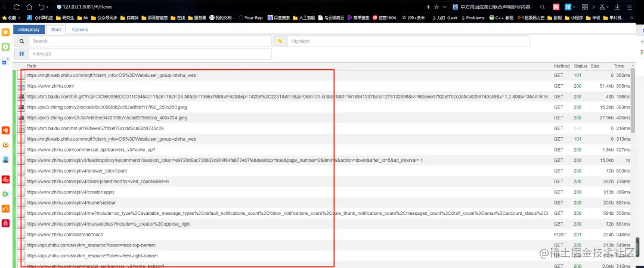
Task: Sort flows by the Time column header
Action: point(618,66)
